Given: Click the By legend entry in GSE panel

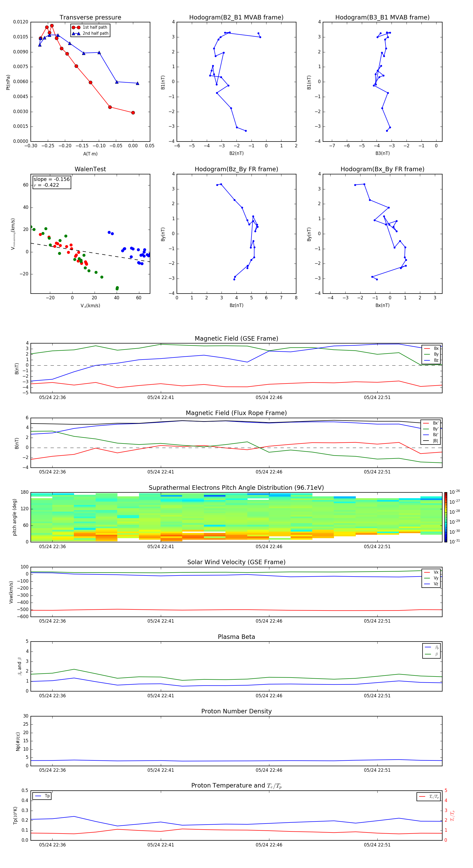Looking at the screenshot, I should coord(431,354).
